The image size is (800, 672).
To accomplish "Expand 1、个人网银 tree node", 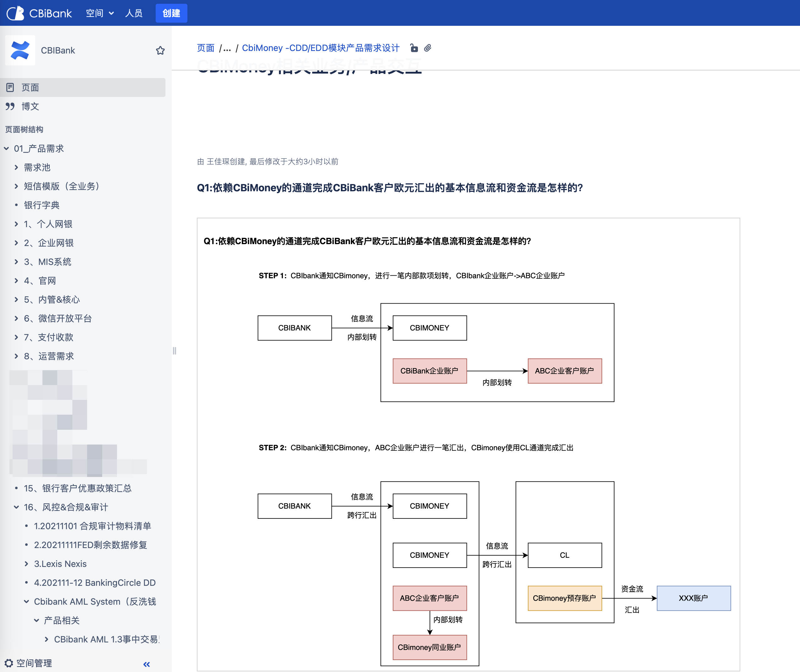I will (x=16, y=224).
